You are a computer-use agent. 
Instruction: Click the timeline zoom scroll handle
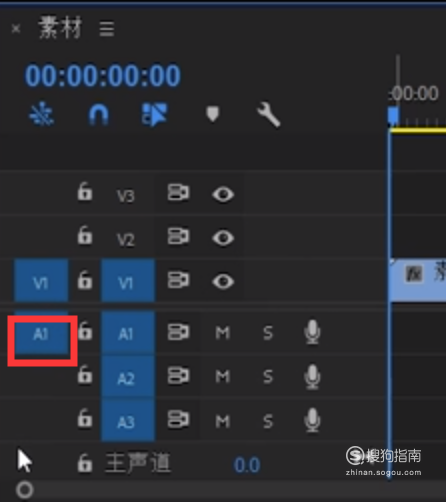coord(25,490)
